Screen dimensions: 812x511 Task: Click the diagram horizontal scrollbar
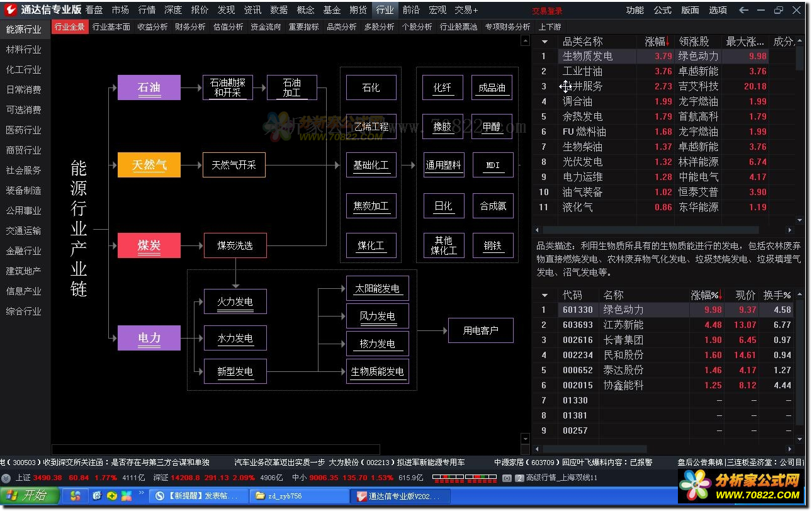coord(215,449)
